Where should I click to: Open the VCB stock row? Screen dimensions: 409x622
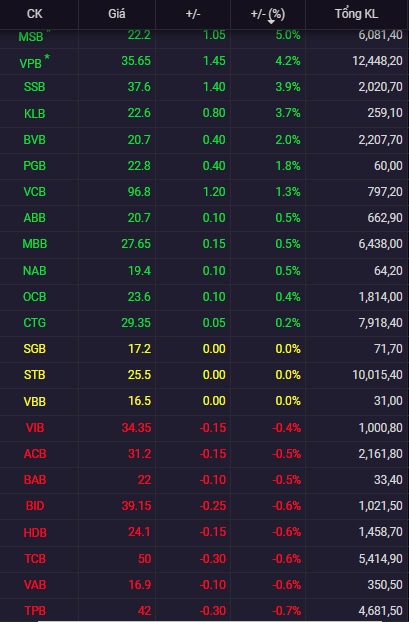click(204, 192)
